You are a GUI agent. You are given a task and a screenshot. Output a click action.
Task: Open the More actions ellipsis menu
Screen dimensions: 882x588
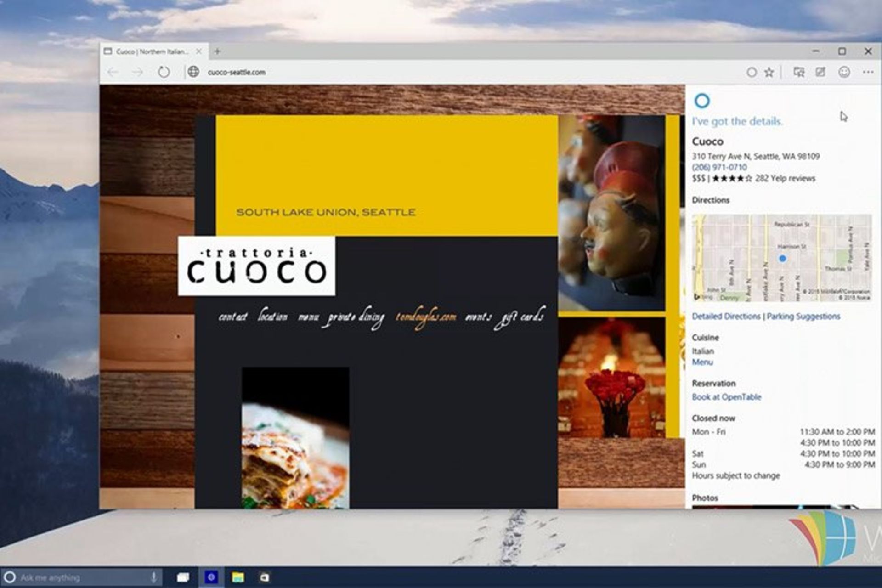pyautogui.click(x=868, y=72)
